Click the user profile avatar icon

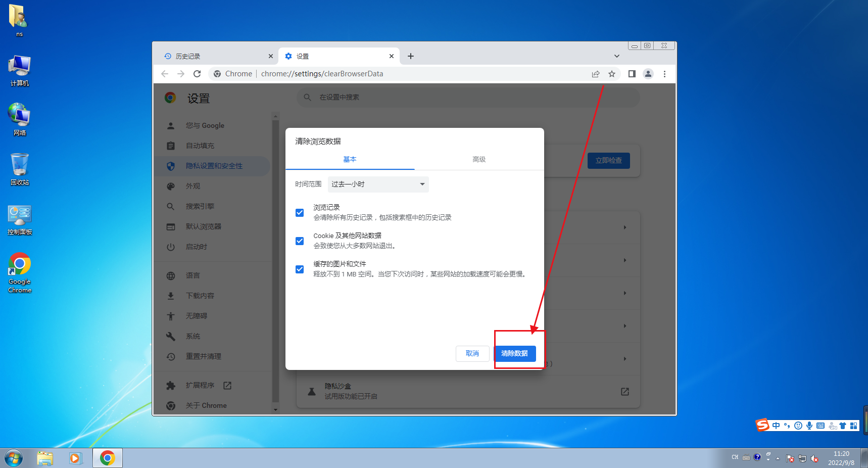click(648, 74)
